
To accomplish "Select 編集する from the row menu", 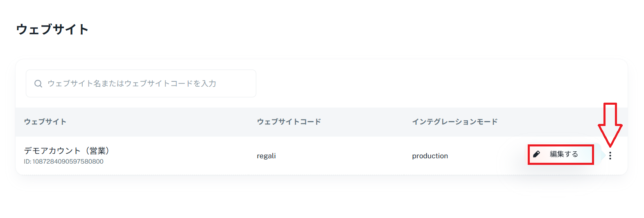I will pyautogui.click(x=564, y=154).
